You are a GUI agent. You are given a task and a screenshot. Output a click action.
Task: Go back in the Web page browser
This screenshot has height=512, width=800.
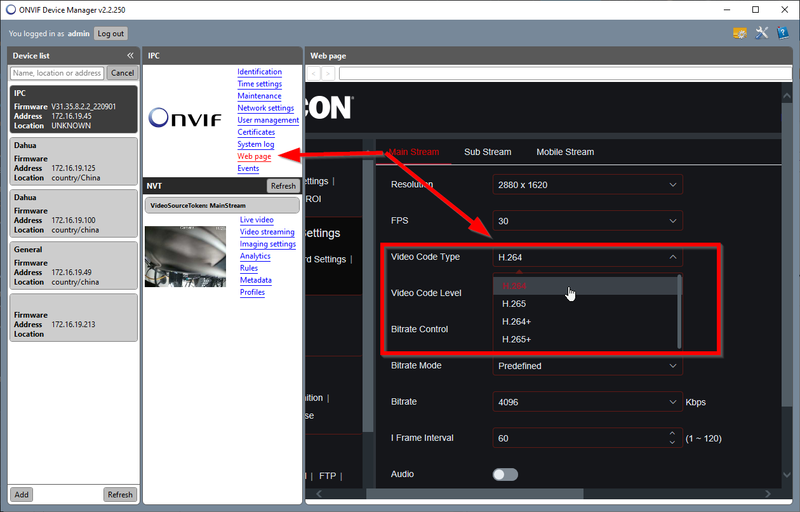point(314,73)
